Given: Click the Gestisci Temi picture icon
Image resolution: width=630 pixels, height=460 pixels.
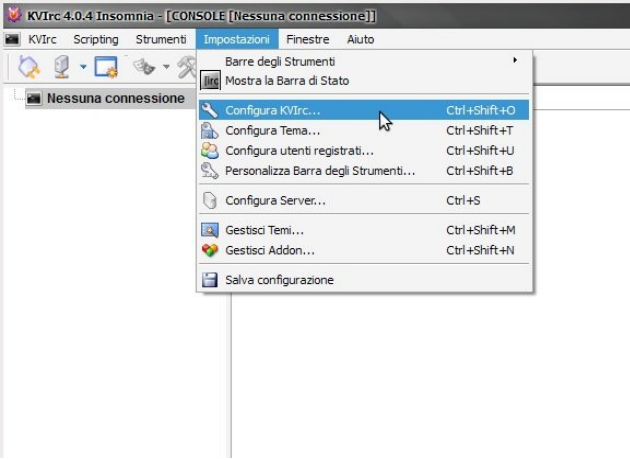Looking at the screenshot, I should point(210,230).
